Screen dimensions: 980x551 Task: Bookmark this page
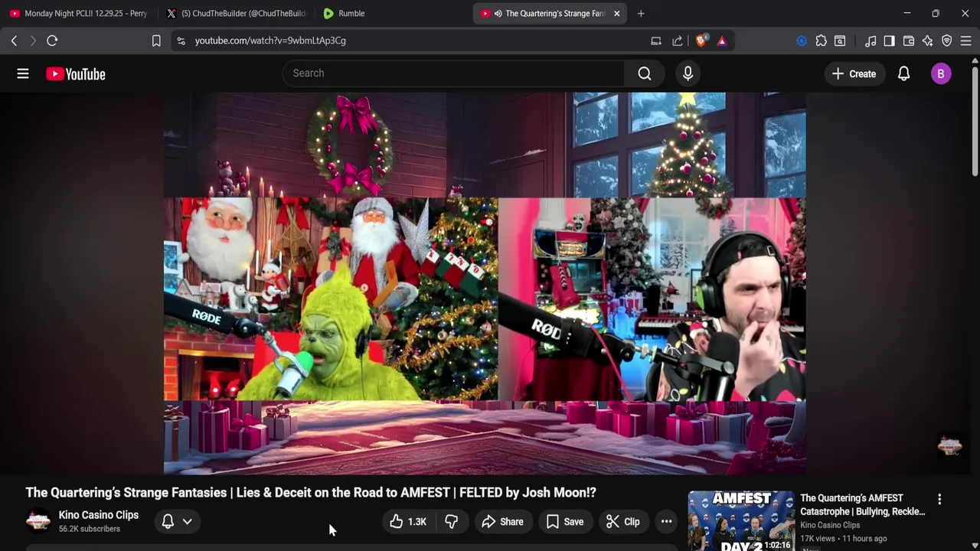156,41
